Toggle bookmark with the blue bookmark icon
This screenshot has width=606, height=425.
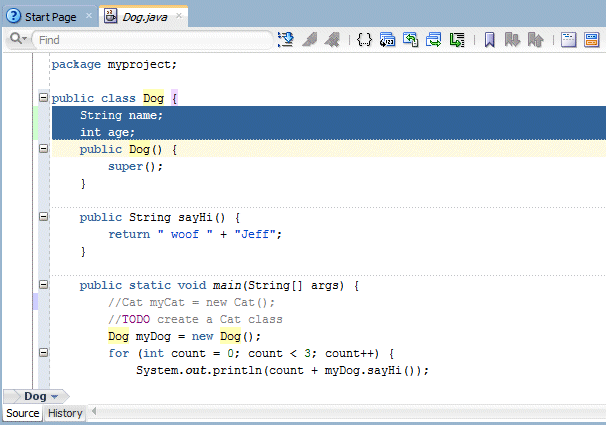[489, 39]
